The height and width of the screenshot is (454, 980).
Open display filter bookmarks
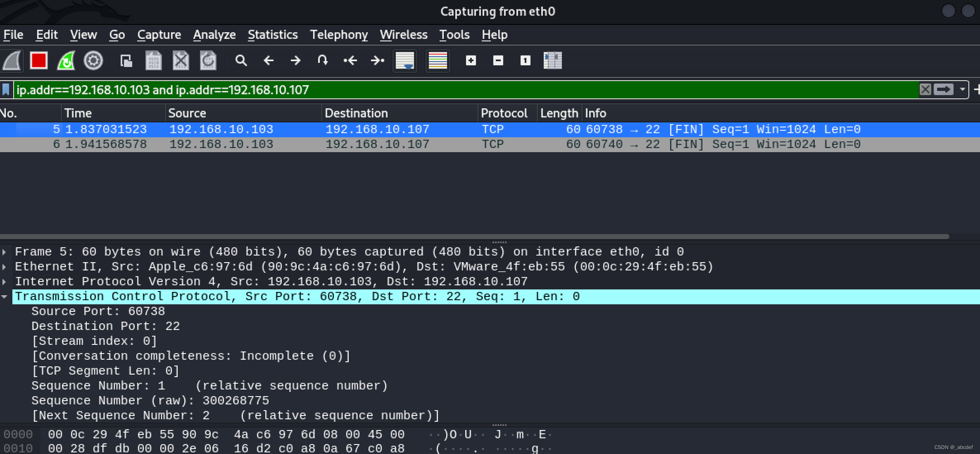pyautogui.click(x=6, y=90)
